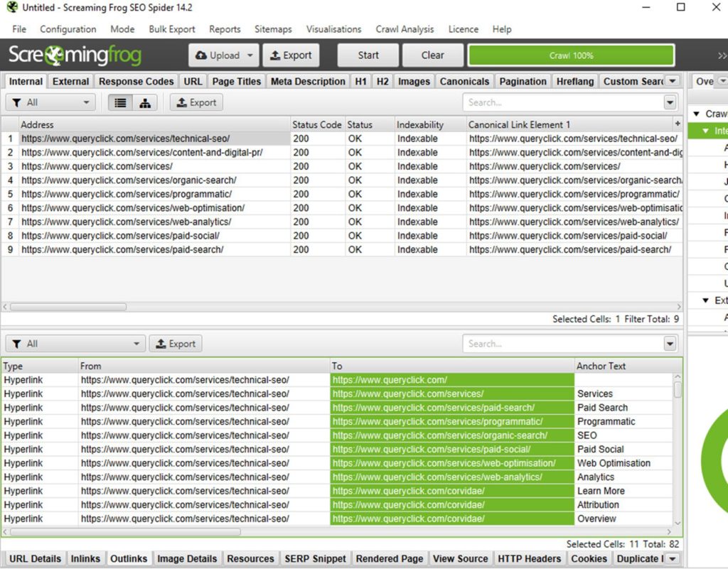Open the Reports menu
This screenshot has width=728, height=569.
[x=225, y=29]
